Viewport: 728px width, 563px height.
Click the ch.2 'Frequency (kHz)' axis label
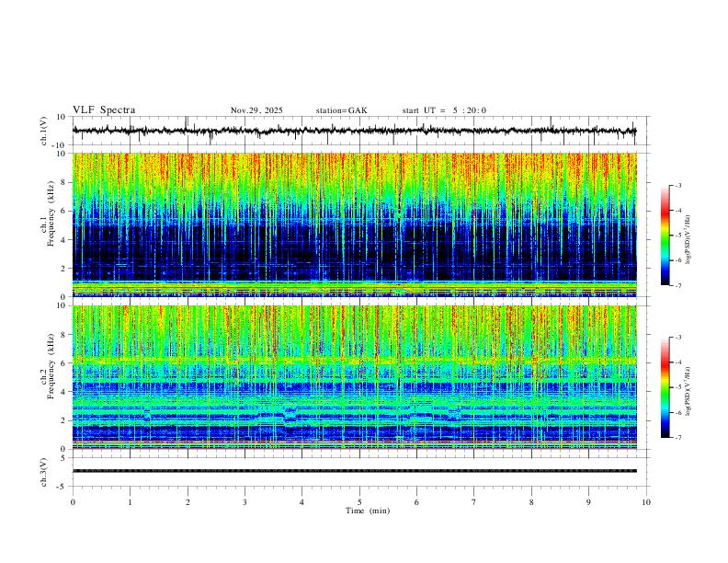[x=51, y=366]
